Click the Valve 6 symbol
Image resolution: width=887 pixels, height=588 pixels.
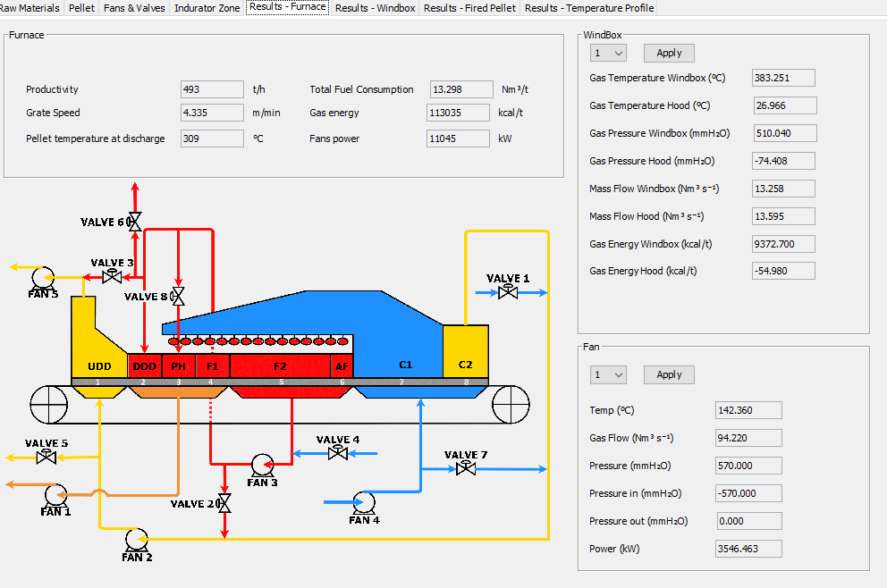pyautogui.click(x=135, y=221)
